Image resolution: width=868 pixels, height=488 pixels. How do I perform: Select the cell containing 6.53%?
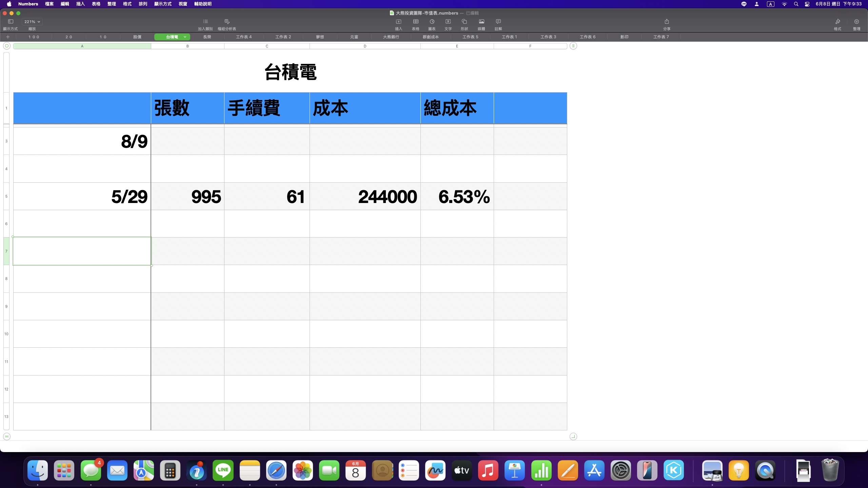click(x=457, y=196)
